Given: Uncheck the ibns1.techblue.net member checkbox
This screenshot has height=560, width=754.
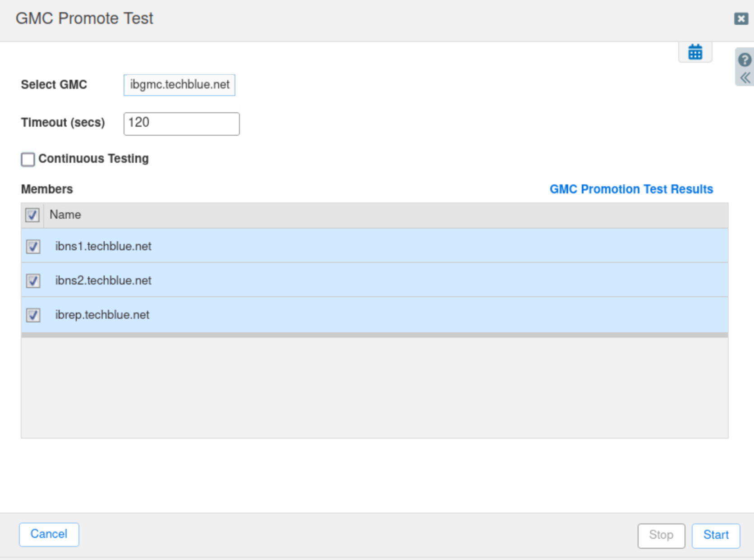Looking at the screenshot, I should tap(33, 247).
